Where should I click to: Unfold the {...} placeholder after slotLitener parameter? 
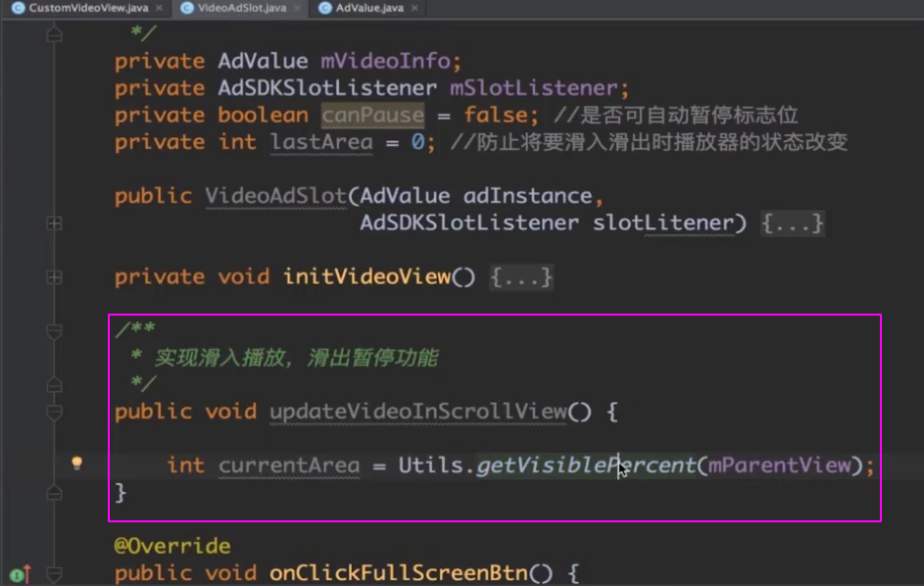point(792,223)
